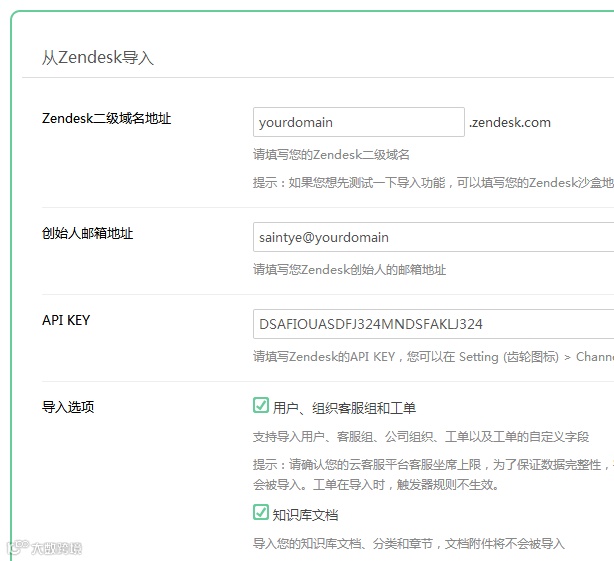Click hint 请填写您Zendesk创始人的邮箱地址
The height and width of the screenshot is (561, 614).
[349, 270]
